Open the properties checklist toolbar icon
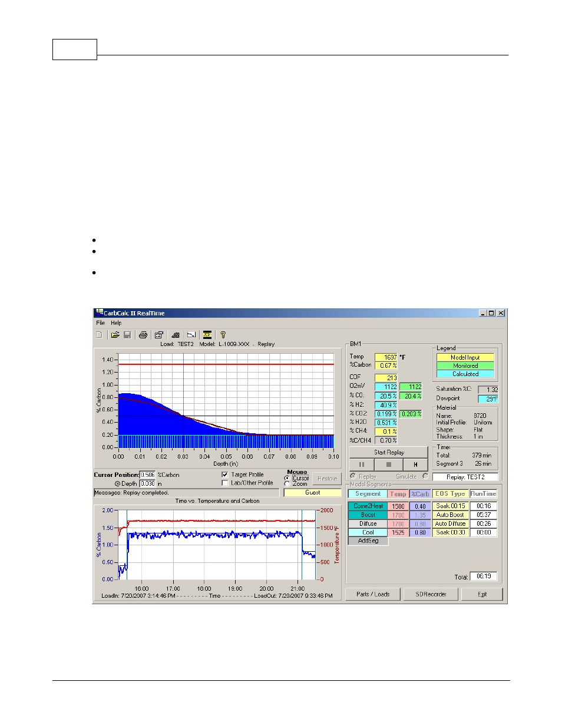The width and height of the screenshot is (562, 728). pos(159,335)
